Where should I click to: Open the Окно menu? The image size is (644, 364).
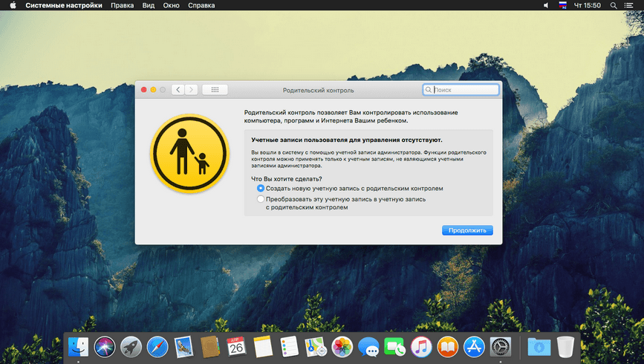point(172,5)
